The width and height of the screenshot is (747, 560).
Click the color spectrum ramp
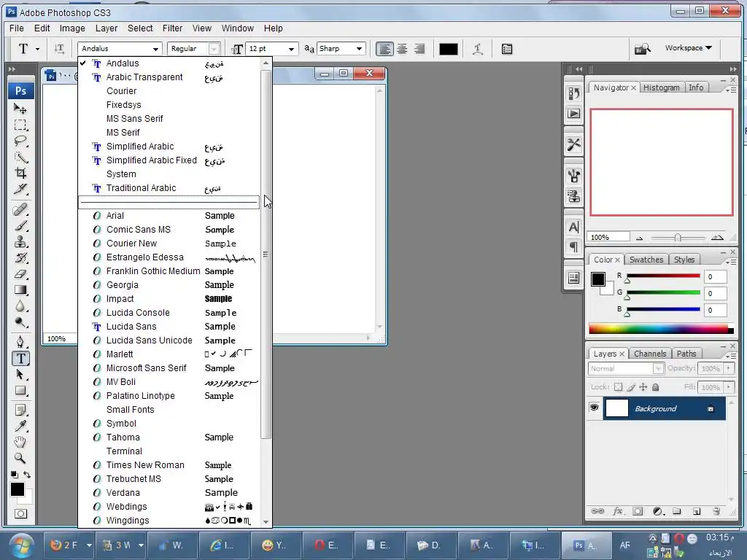pos(661,329)
